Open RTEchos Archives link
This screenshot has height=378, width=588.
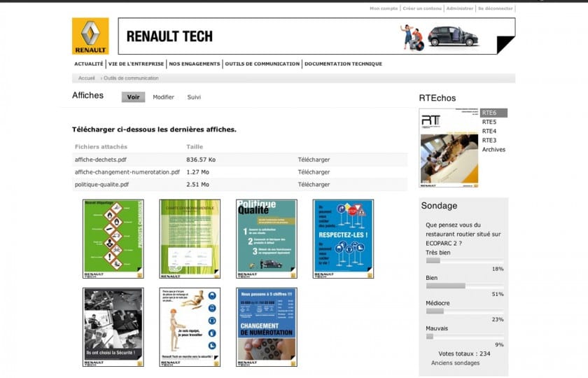point(493,149)
